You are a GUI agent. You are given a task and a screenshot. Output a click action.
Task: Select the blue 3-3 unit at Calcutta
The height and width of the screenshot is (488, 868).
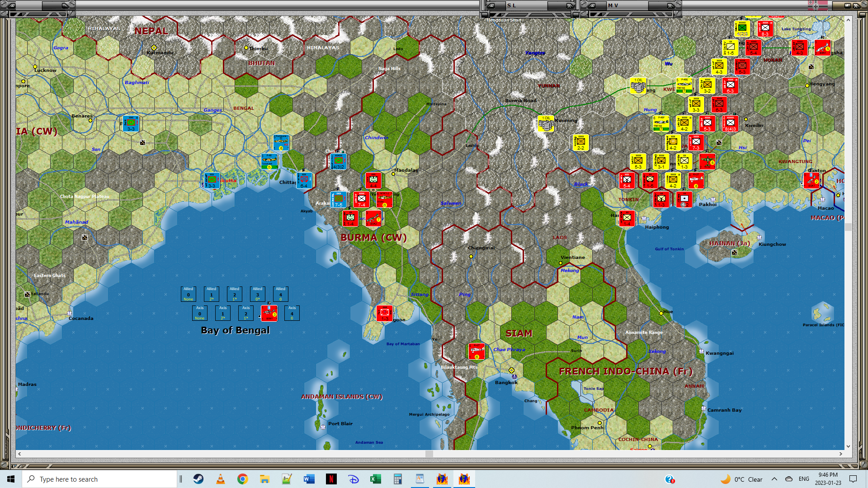tap(212, 180)
